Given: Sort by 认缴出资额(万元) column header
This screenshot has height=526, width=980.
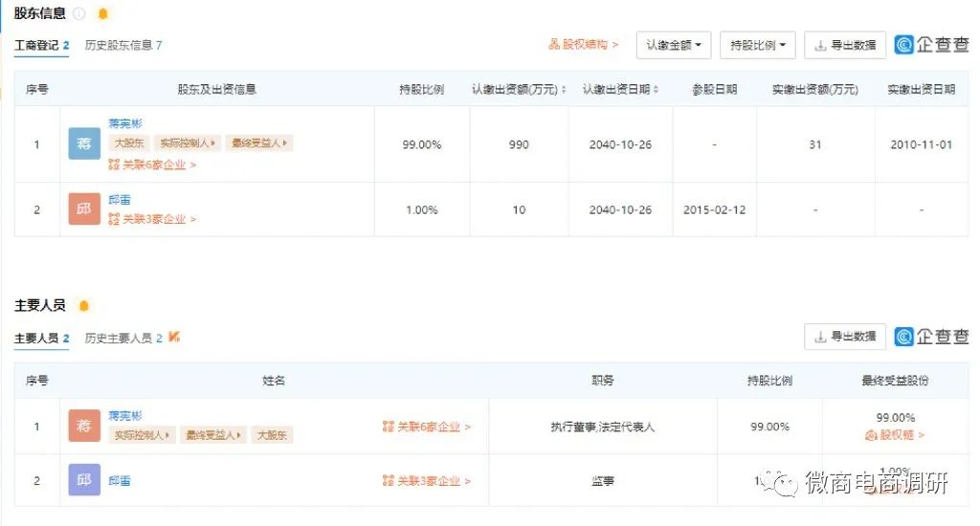Looking at the screenshot, I should click(x=519, y=89).
